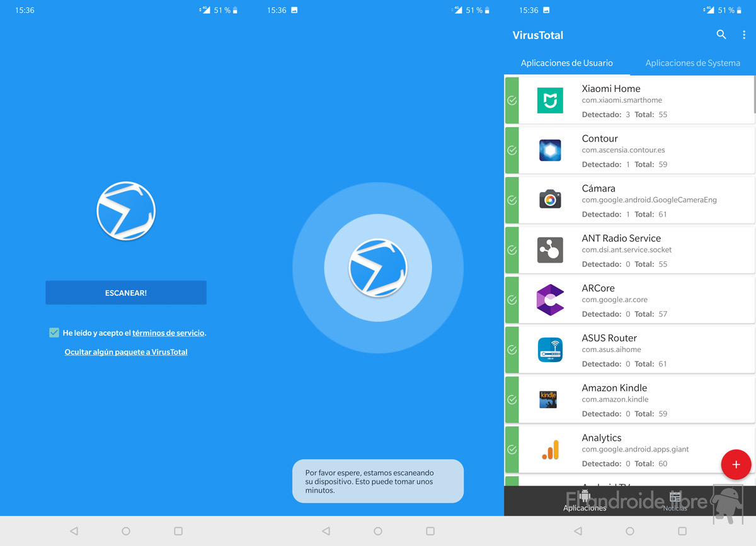Select the Aplicaciones de Usuario tab

pyautogui.click(x=566, y=63)
